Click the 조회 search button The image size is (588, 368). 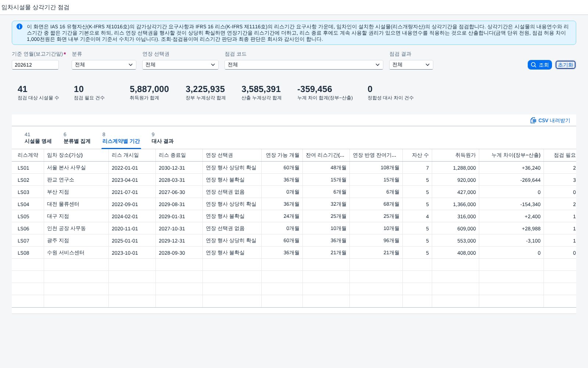[539, 65]
